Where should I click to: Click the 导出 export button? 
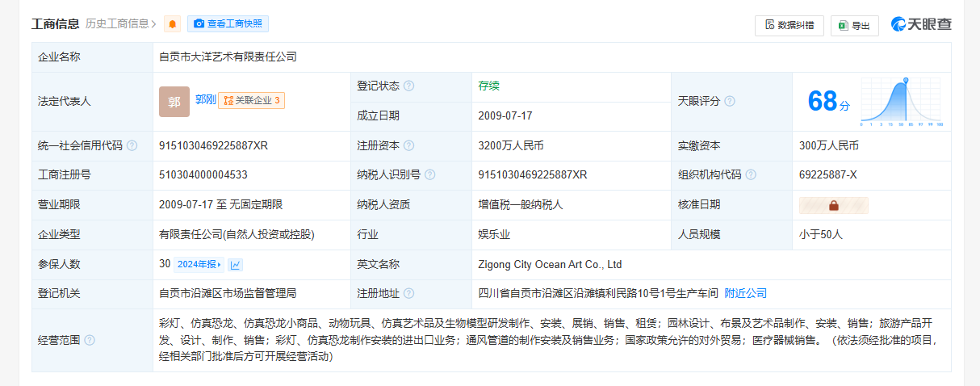point(855,26)
